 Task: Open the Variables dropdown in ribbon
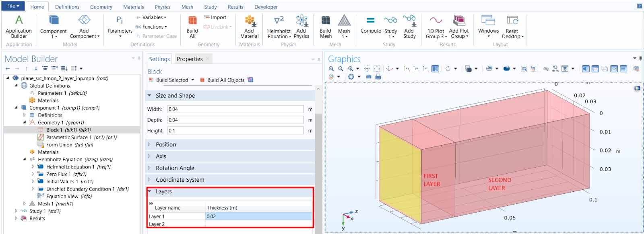pyautogui.click(x=153, y=17)
